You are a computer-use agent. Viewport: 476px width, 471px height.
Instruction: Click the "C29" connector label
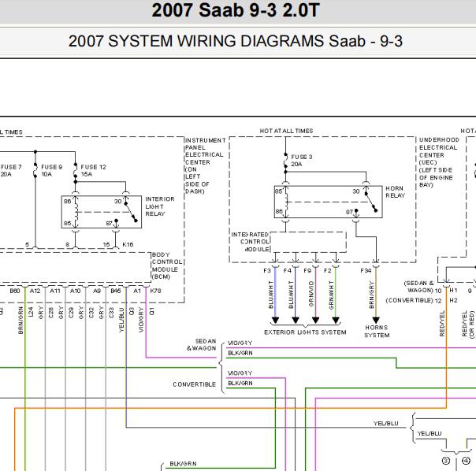71,312
